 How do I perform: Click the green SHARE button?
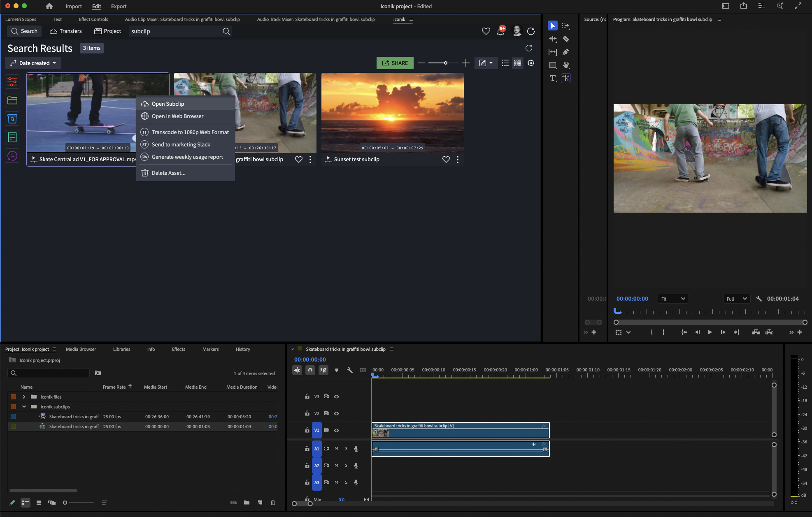pos(395,63)
